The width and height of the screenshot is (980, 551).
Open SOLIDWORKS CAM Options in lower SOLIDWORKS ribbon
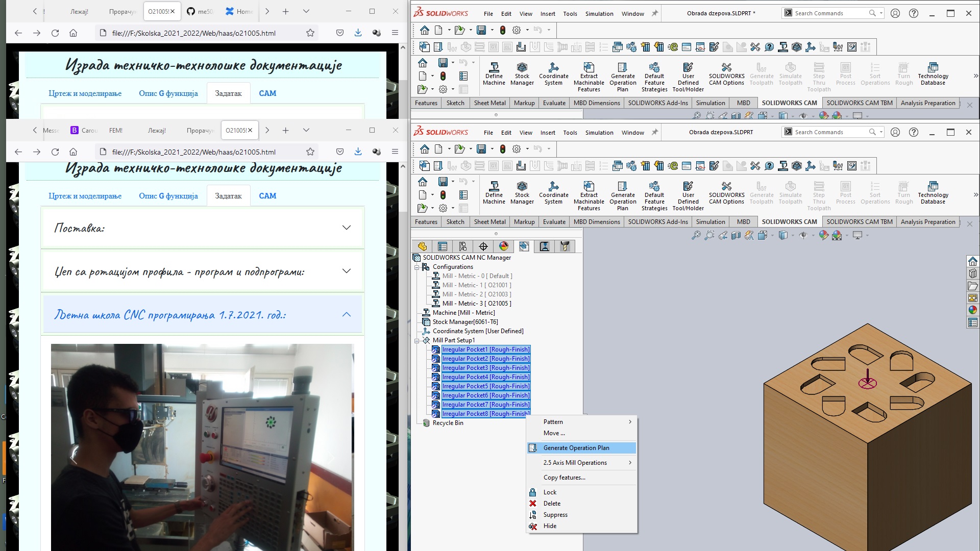726,193
